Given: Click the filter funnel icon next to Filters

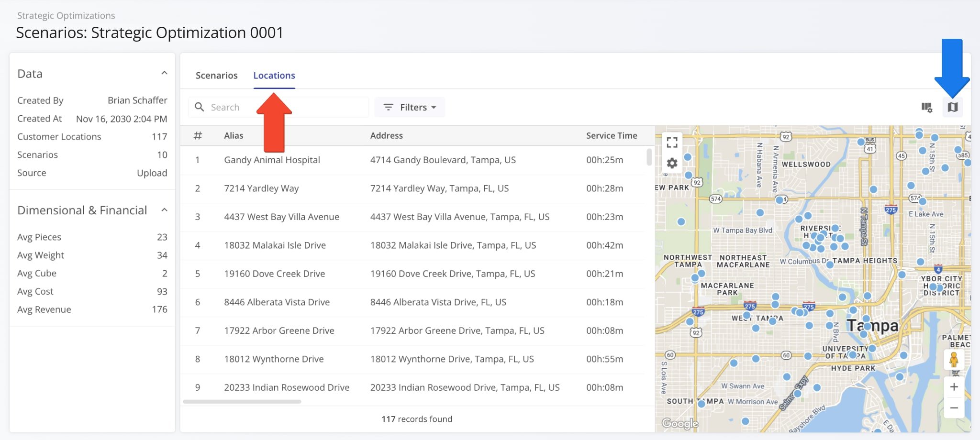Looking at the screenshot, I should tap(388, 107).
